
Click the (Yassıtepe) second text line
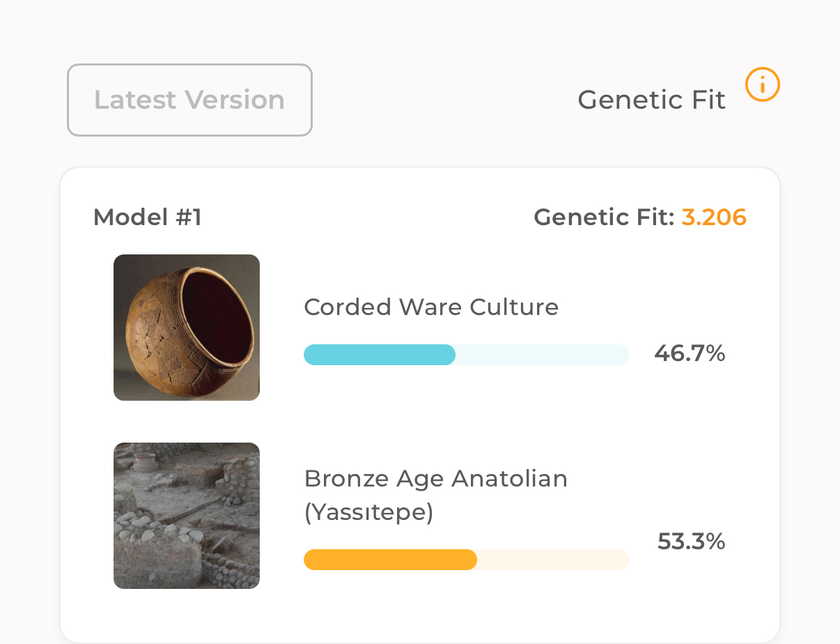[x=368, y=512]
